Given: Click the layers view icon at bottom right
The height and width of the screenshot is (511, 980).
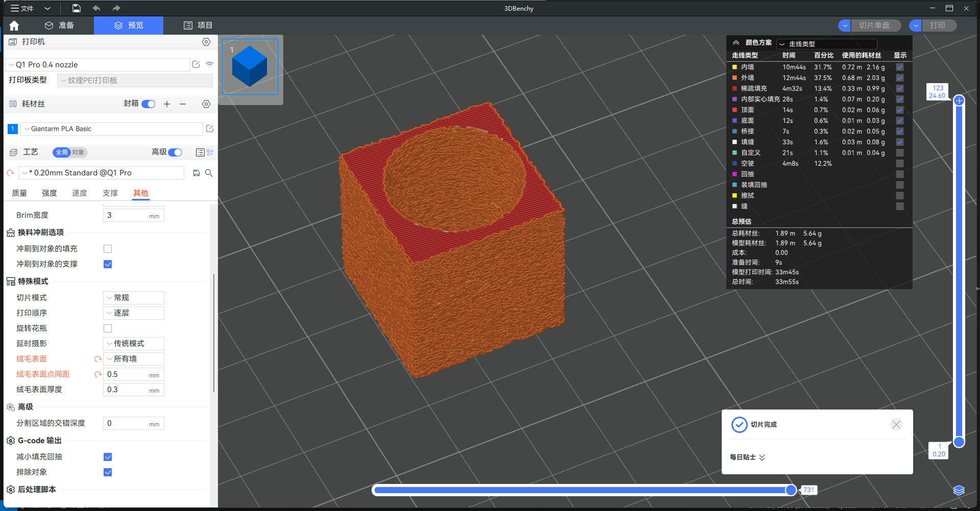Looking at the screenshot, I should click(959, 490).
